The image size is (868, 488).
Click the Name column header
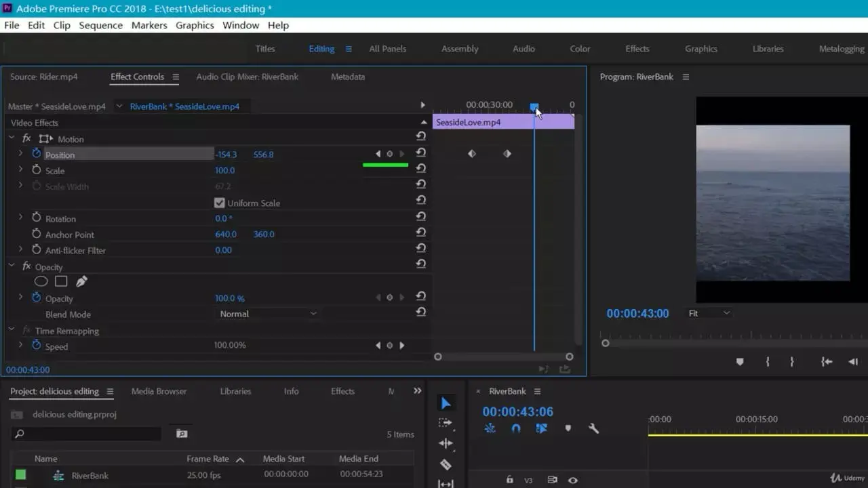(x=46, y=459)
